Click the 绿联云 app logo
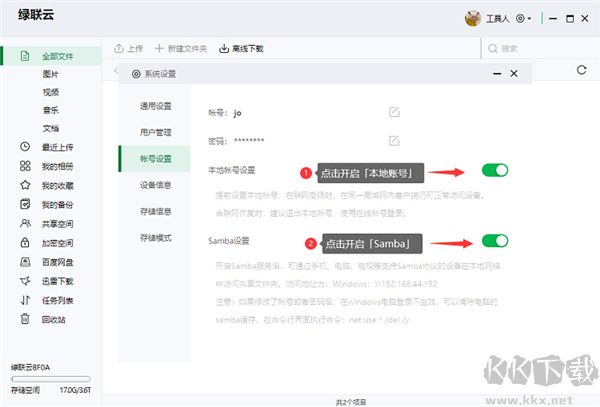 click(x=36, y=15)
